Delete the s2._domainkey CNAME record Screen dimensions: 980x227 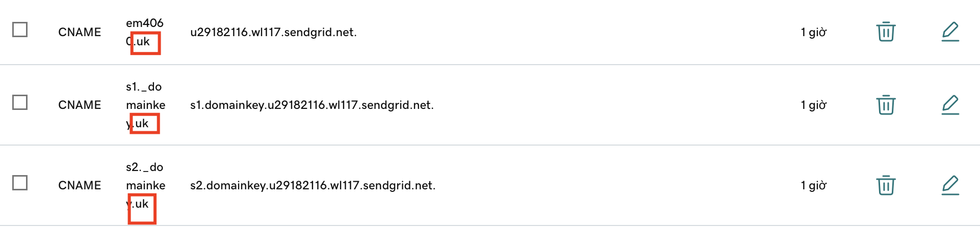(886, 185)
